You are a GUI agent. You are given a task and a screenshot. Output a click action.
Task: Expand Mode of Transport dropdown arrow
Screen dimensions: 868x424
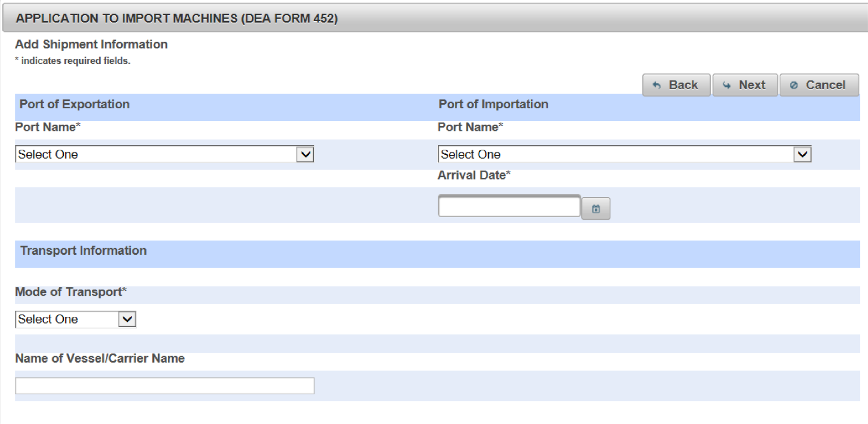point(127,319)
